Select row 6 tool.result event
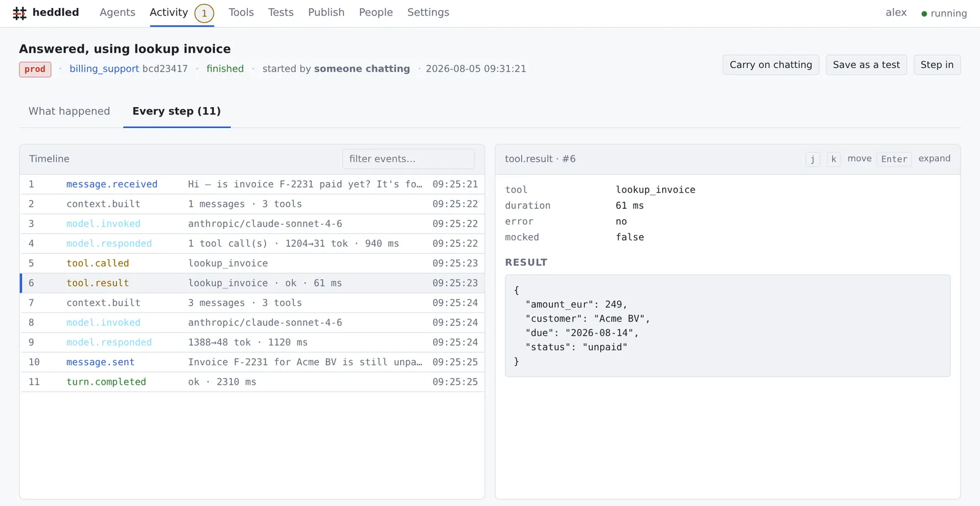The image size is (980, 506). click(252, 283)
